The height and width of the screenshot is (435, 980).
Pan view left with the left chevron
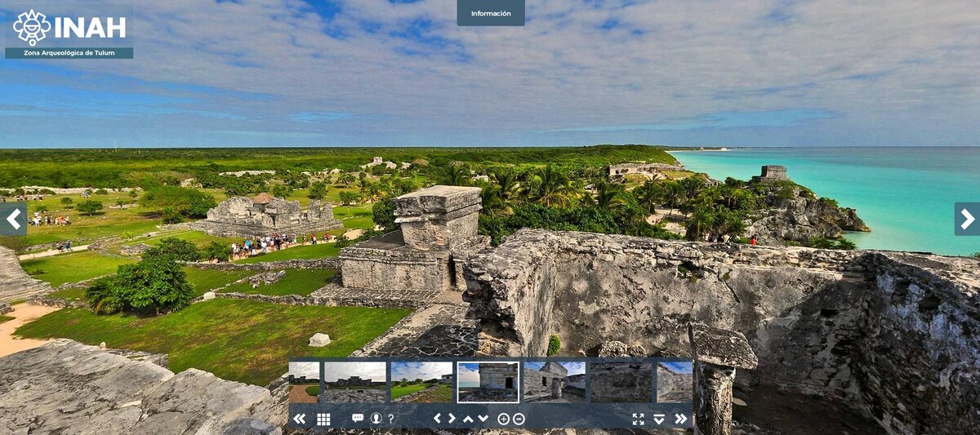click(x=437, y=419)
